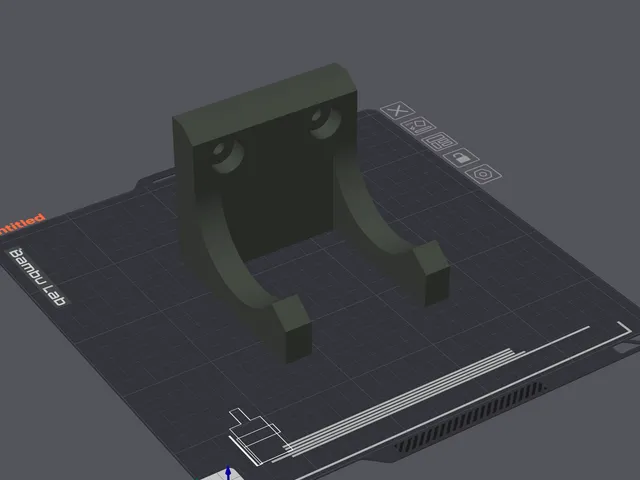Image resolution: width=640 pixels, height=480 pixels.
Task: Toggle the plate's padlock lock icon
Action: pyautogui.click(x=461, y=158)
